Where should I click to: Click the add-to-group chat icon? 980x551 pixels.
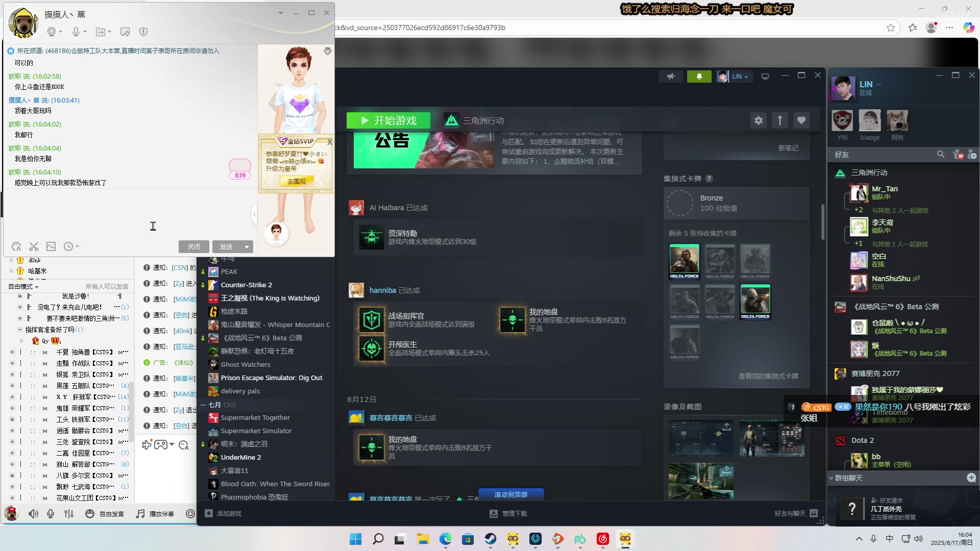pyautogui.click(x=125, y=32)
